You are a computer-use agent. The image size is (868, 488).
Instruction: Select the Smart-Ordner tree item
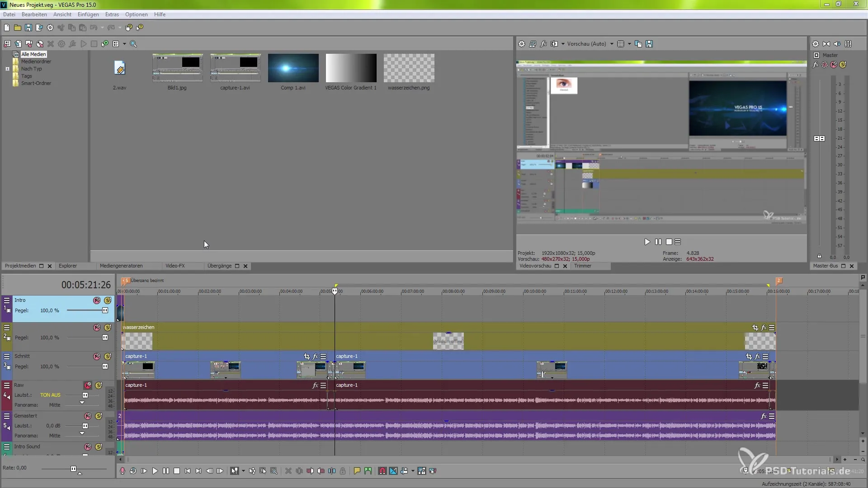(x=36, y=83)
